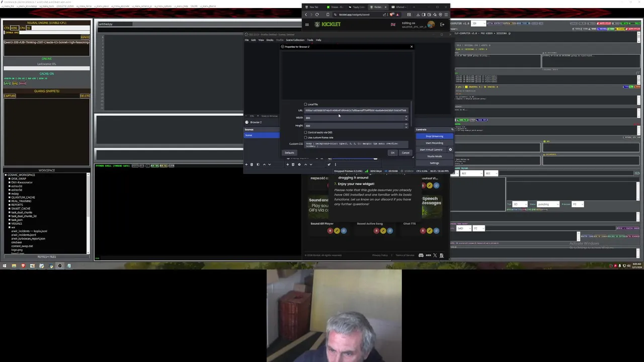The image size is (644, 362).
Task: Move scene down in Scenes toolbar
Action: tap(270, 164)
